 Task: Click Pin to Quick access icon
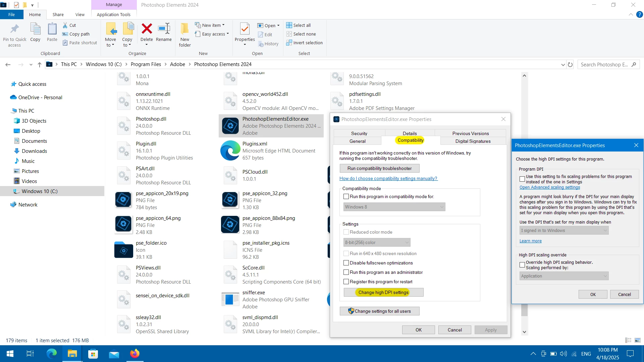[14, 29]
